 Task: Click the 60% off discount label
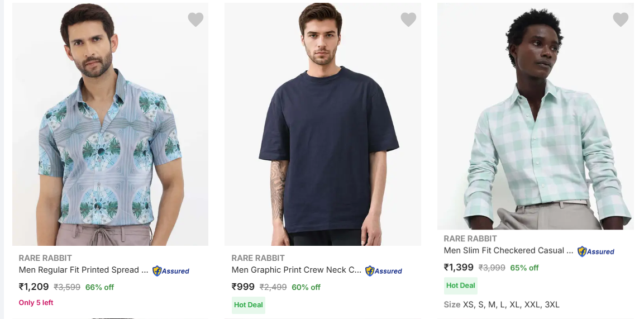306,287
